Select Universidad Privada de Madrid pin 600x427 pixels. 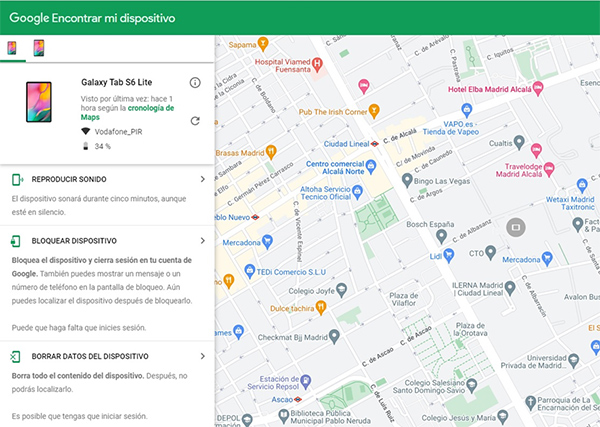pyautogui.click(x=573, y=360)
